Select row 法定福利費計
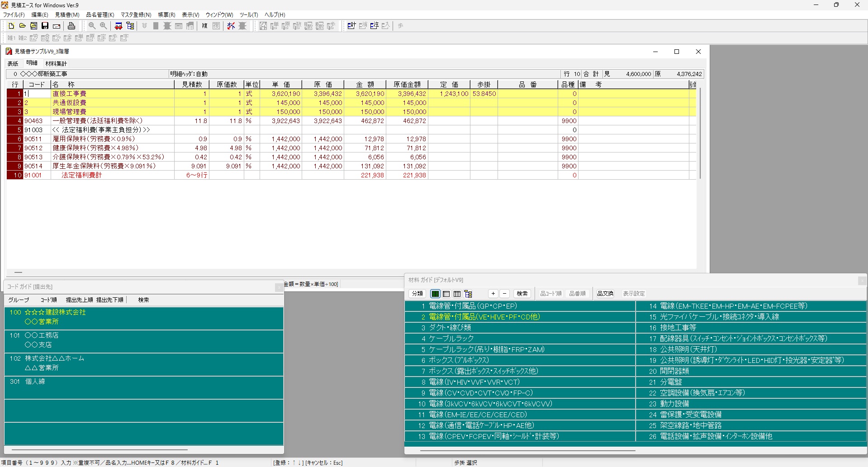Screen dimensions: 868x467 (351, 175)
